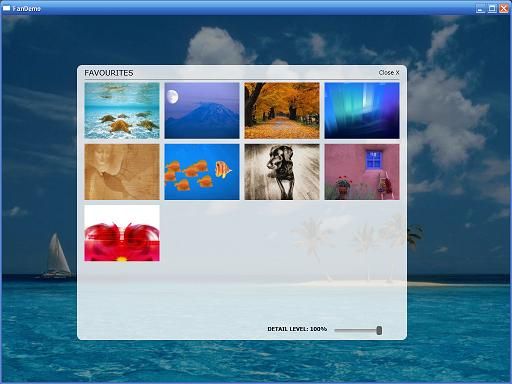Click the detail level slider track

(x=358, y=330)
